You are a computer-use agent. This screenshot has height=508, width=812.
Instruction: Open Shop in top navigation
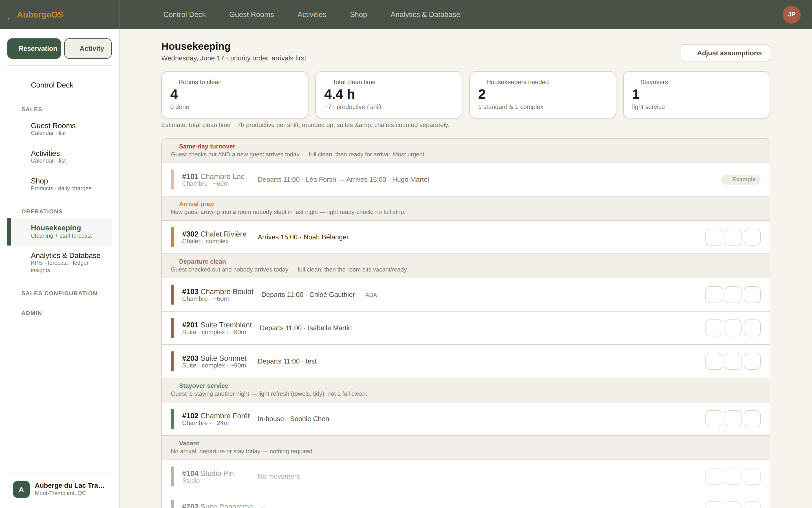(358, 14)
